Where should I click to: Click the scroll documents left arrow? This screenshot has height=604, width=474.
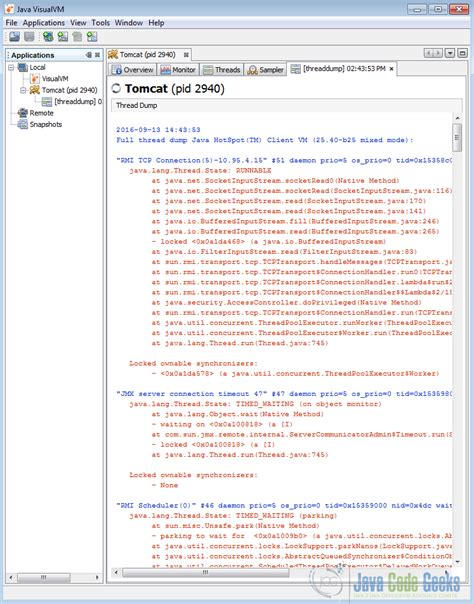429,53
